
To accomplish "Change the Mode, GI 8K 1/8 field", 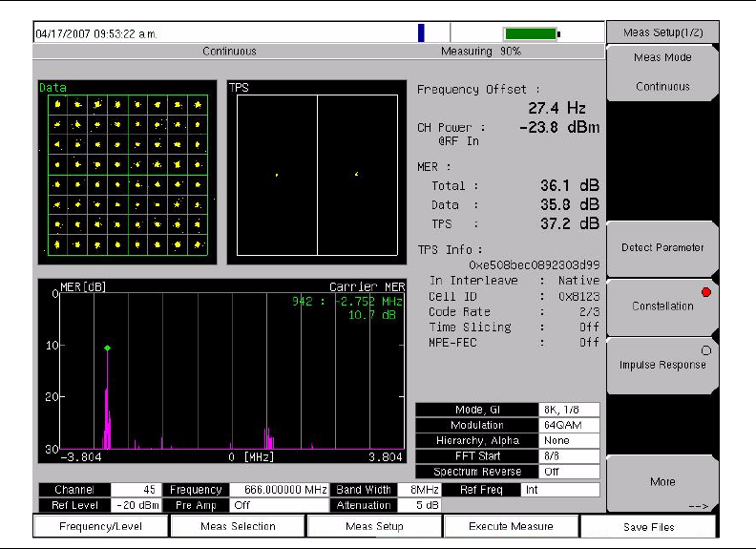I will point(569,410).
